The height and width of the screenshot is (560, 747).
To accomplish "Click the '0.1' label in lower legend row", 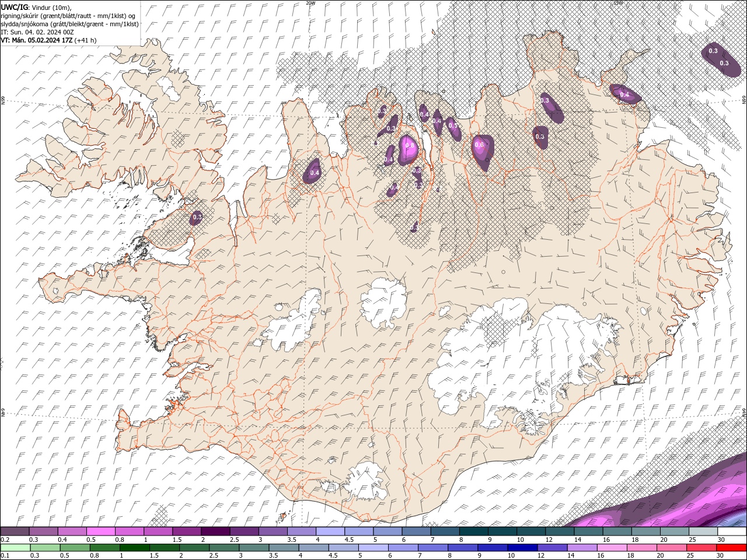I will (5, 556).
